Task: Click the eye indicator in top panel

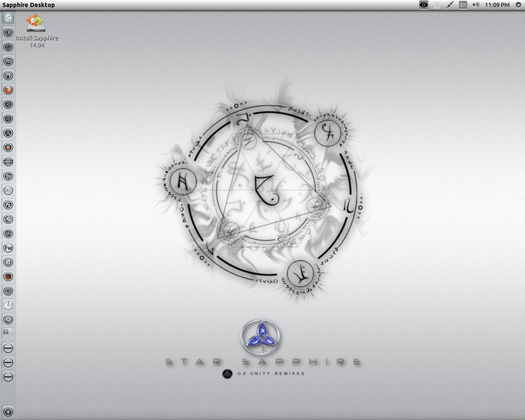Action: [424, 5]
